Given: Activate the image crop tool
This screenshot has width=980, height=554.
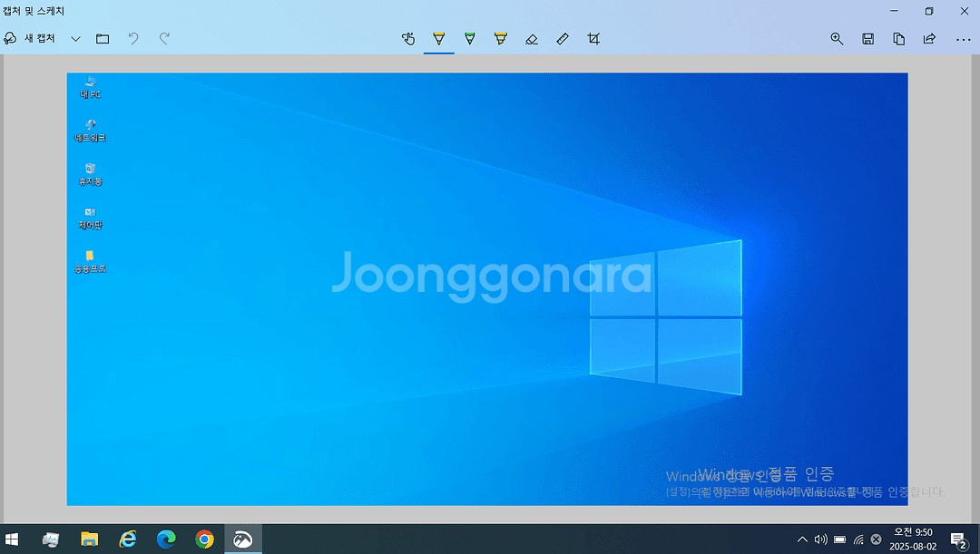Looking at the screenshot, I should tap(593, 39).
